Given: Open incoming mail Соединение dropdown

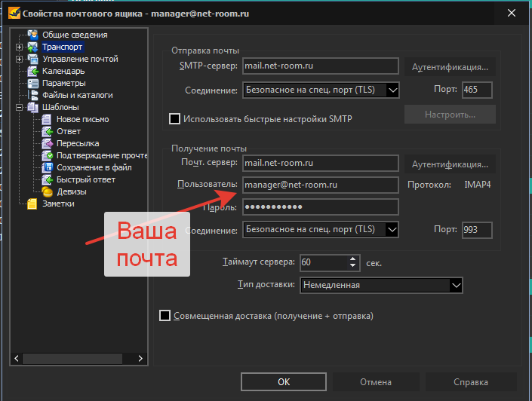Looking at the screenshot, I should pyautogui.click(x=392, y=229).
